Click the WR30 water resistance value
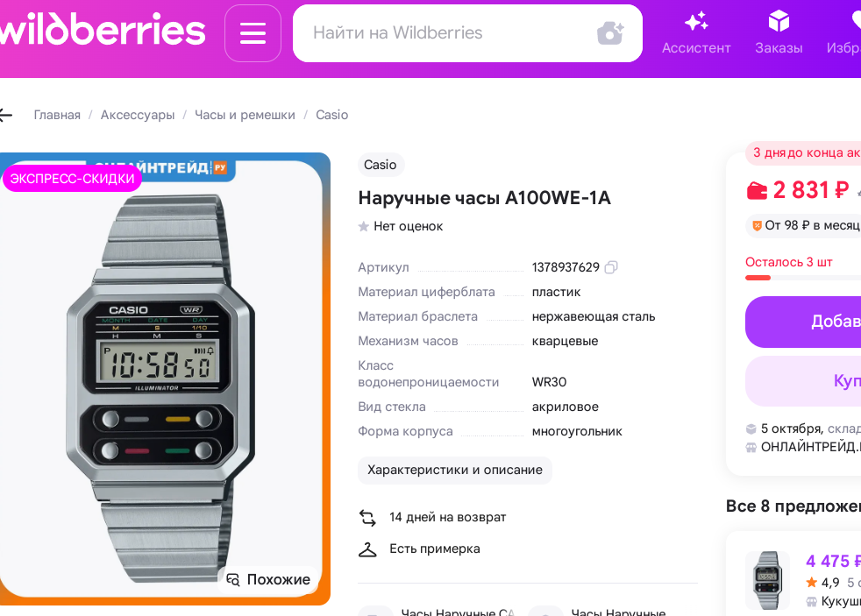Image resolution: width=861 pixels, height=616 pixels. (x=549, y=382)
